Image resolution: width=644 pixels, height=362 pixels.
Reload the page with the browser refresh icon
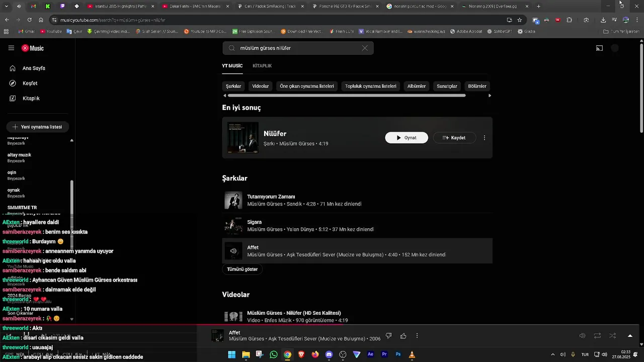pyautogui.click(x=29, y=20)
